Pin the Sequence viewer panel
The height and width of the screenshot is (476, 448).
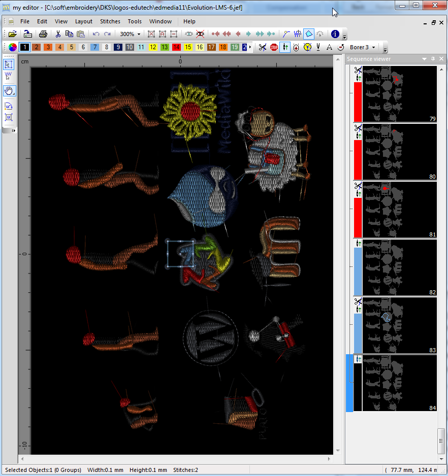coord(433,59)
